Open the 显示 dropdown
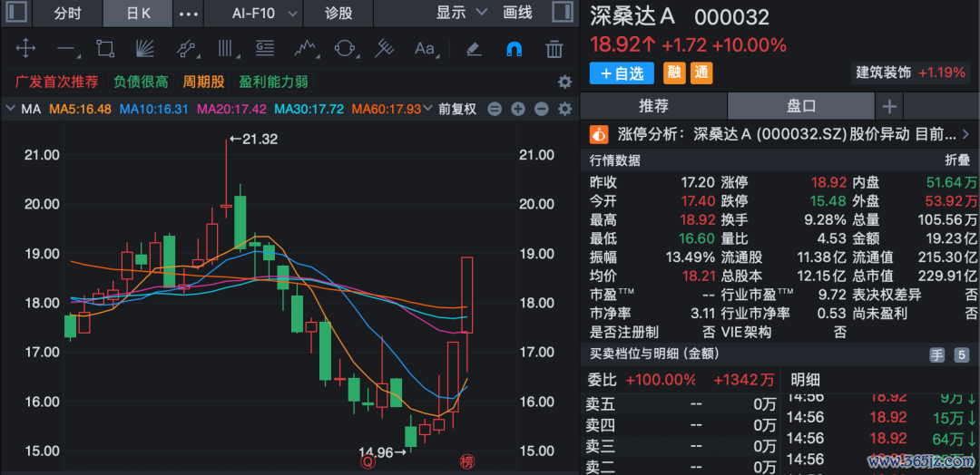The image size is (980, 475). click(x=461, y=13)
